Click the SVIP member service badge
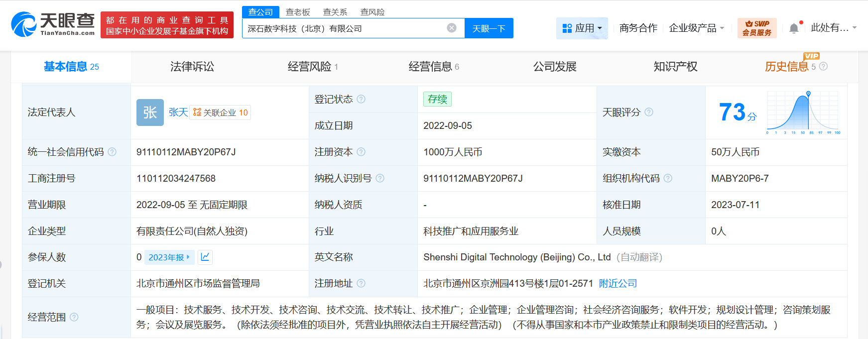Viewport: 868px width, 339px height. coord(756,28)
